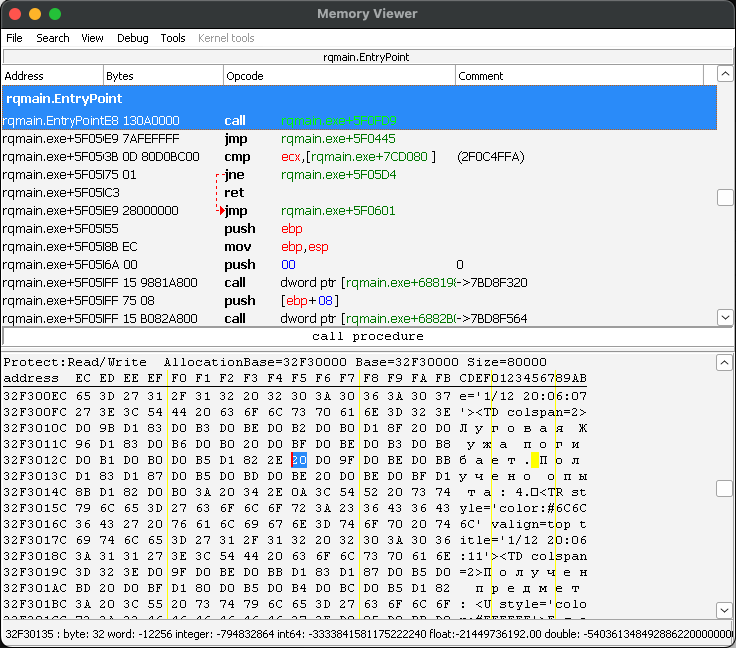Click the Bytes column header
This screenshot has height=648, width=736.
point(163,76)
